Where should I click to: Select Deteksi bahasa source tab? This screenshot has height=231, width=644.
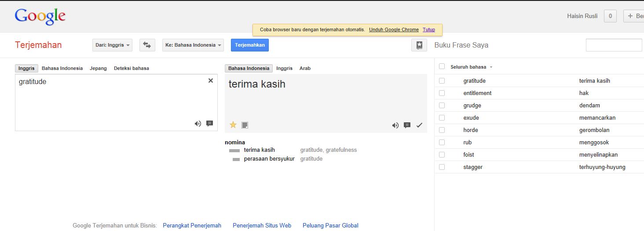tap(131, 68)
